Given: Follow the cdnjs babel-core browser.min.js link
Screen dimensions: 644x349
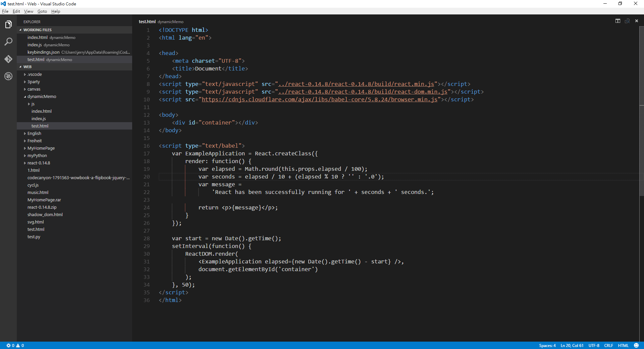Looking at the screenshot, I should pyautogui.click(x=320, y=99).
